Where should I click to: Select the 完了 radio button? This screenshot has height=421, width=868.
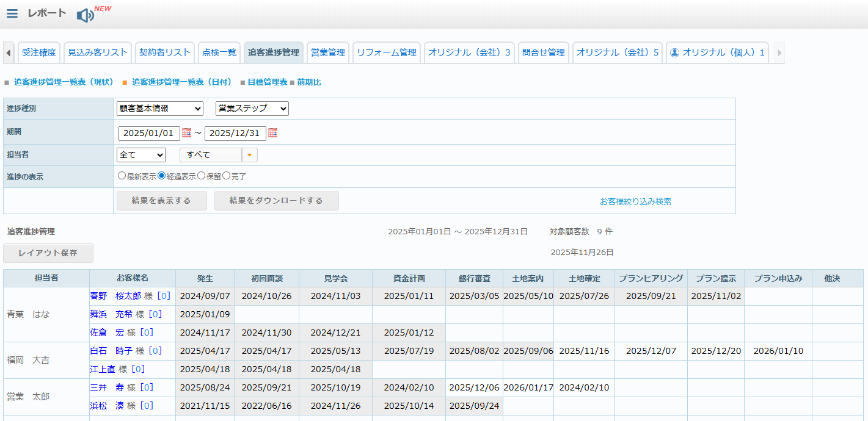pyautogui.click(x=226, y=176)
